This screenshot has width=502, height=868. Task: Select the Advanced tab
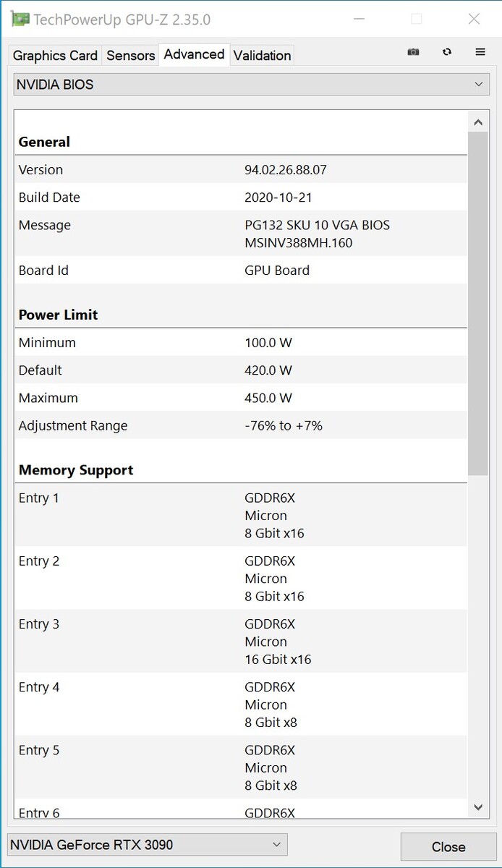coord(194,54)
